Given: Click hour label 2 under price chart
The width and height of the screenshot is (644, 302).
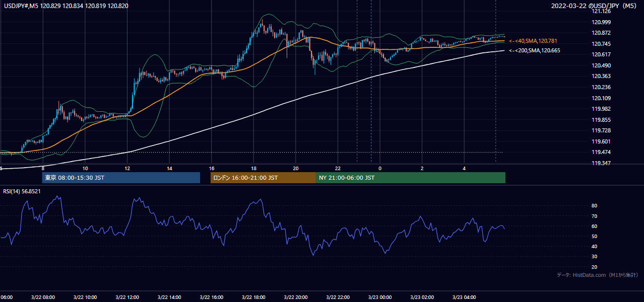Looking at the screenshot, I should coord(422,168).
